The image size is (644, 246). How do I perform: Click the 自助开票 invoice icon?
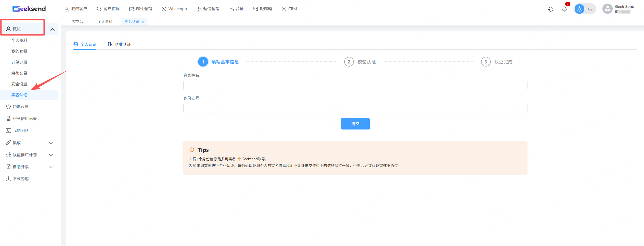pos(8,167)
